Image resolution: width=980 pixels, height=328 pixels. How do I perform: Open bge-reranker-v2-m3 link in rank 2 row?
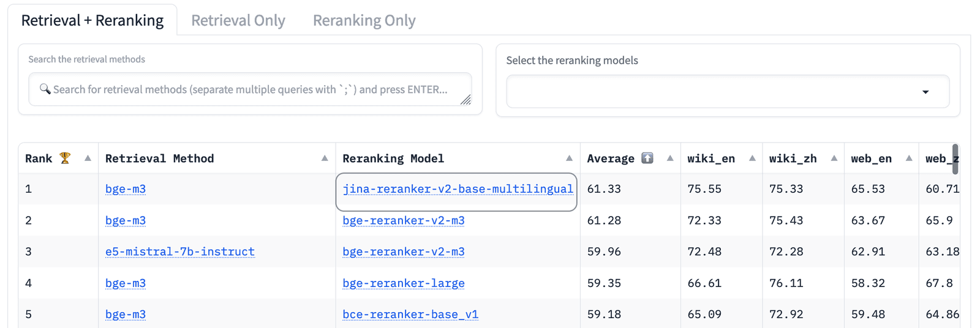404,220
